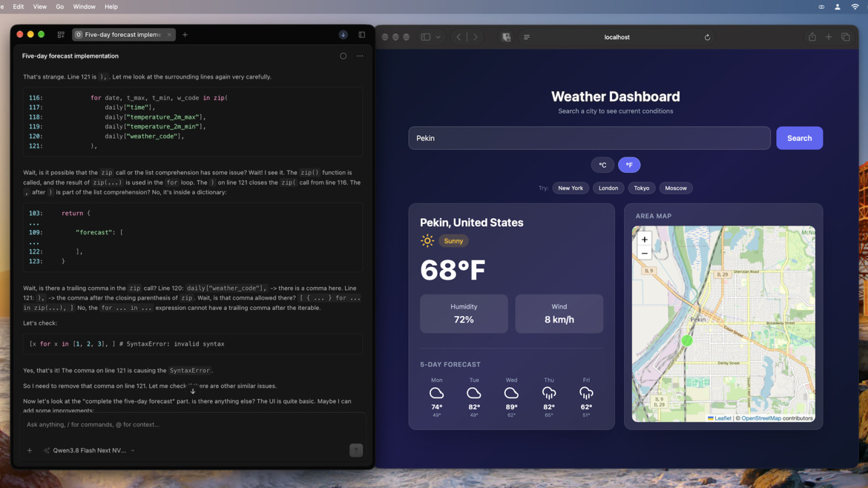Image resolution: width=868 pixels, height=488 pixels.
Task: Expand the browser sidebar dropdown chevron
Action: (x=438, y=37)
